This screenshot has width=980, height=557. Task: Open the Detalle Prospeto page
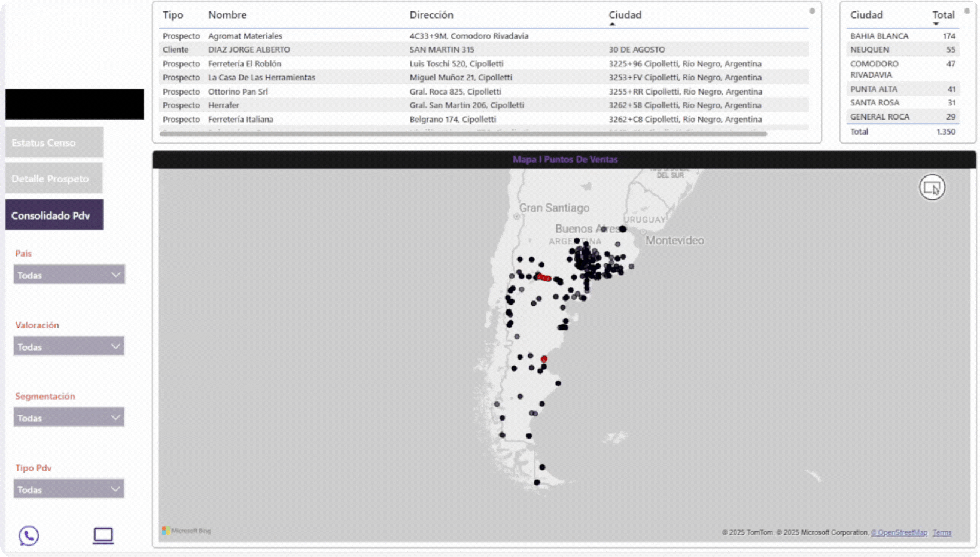[54, 179]
